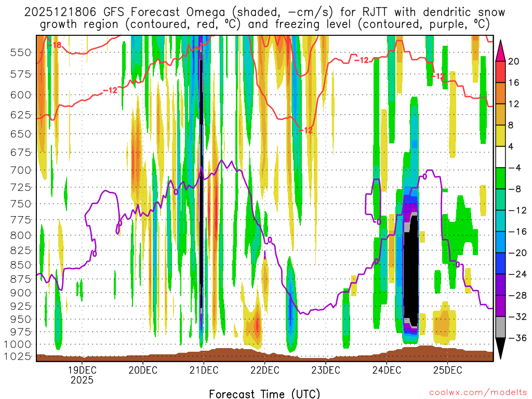
Task: Click the 650 pressure level label
Action: [20, 134]
